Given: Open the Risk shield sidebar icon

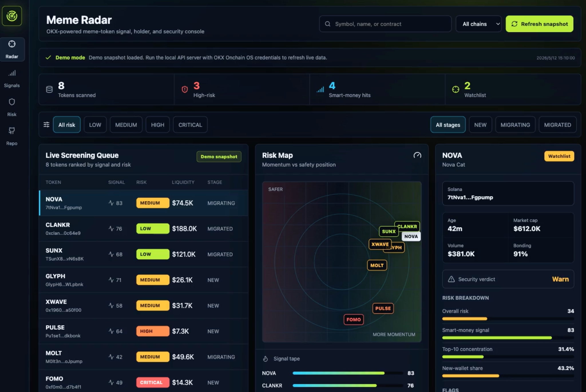Looking at the screenshot, I should [12, 102].
